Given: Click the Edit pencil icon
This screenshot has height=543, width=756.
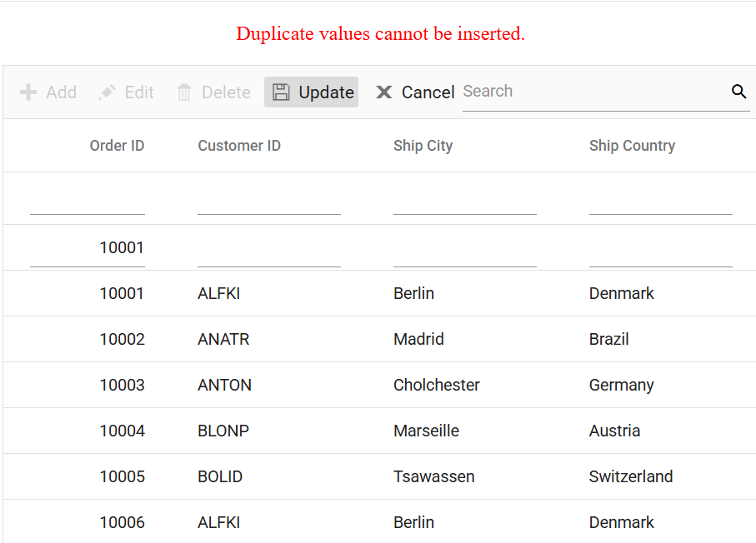Looking at the screenshot, I should click(107, 92).
